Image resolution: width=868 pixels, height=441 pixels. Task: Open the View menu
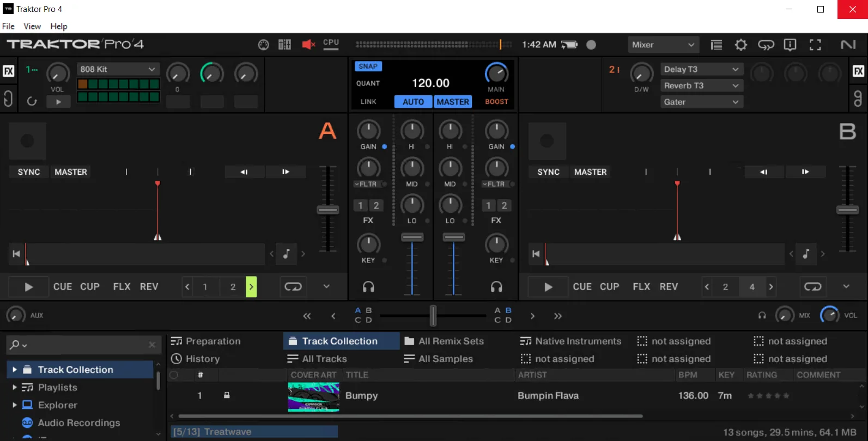[32, 26]
